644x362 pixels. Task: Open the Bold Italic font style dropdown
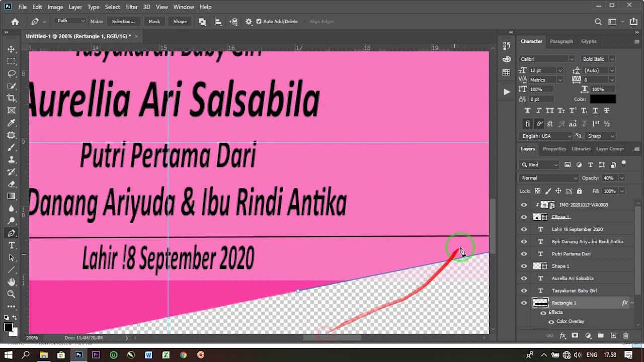click(598, 59)
